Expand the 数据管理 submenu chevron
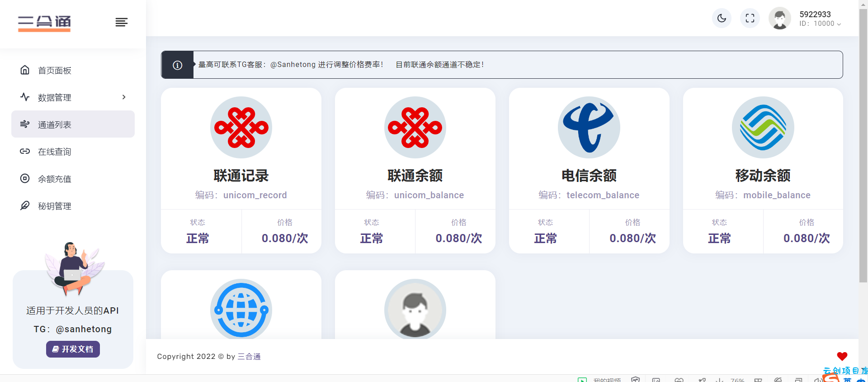The height and width of the screenshot is (382, 868). (x=124, y=97)
